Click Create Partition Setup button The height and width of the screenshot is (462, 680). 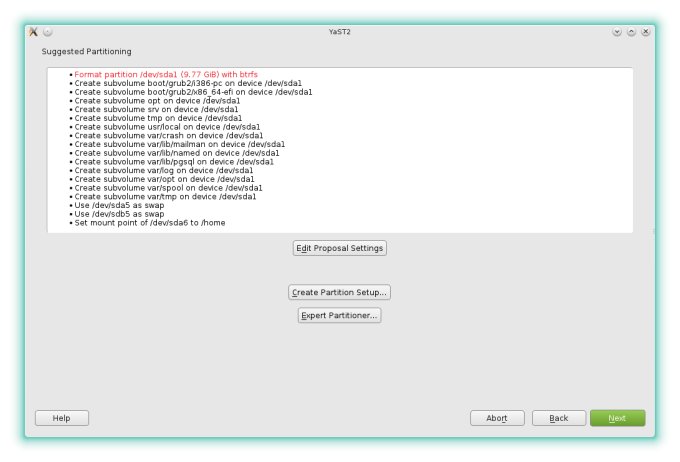coord(339,292)
